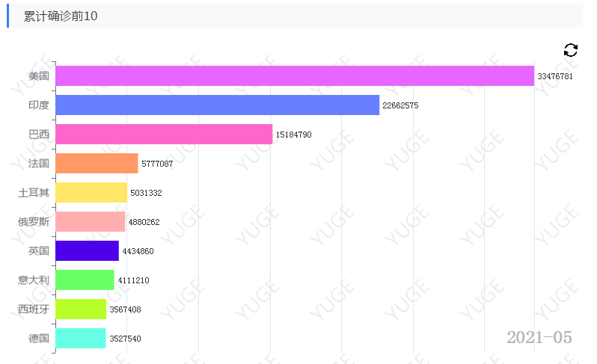Click the 2021-05 date label
This screenshot has height=364, width=597.
pos(539,337)
